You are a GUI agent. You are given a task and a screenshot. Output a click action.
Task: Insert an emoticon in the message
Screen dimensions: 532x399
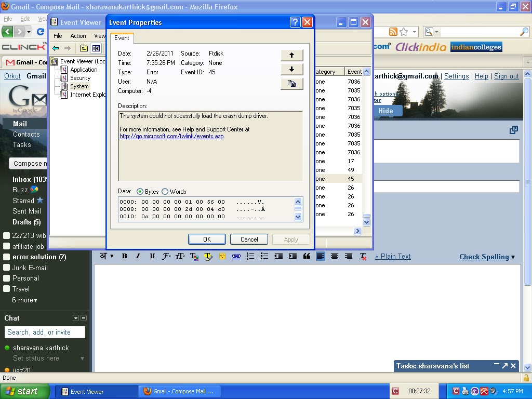(222, 256)
